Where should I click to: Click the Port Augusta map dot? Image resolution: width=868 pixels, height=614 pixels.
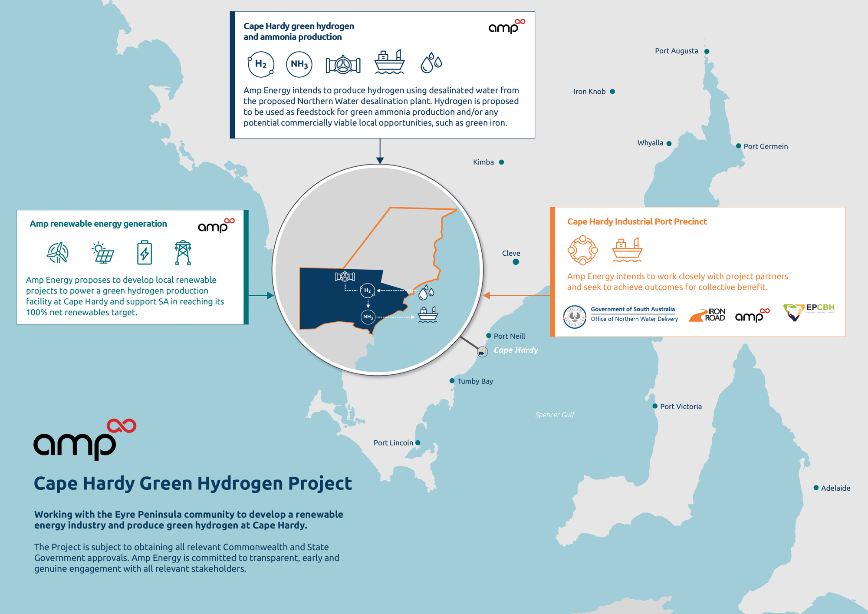point(707,51)
